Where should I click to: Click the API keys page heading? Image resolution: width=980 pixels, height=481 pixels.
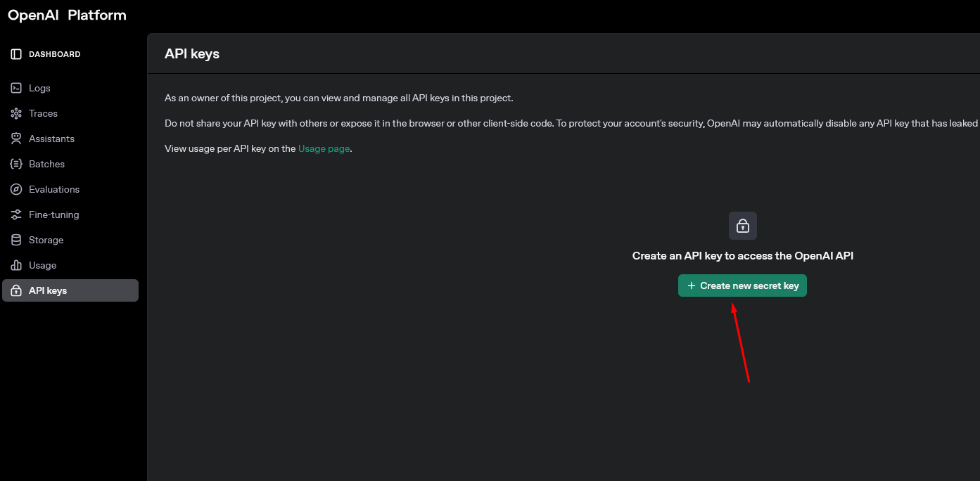pos(192,53)
